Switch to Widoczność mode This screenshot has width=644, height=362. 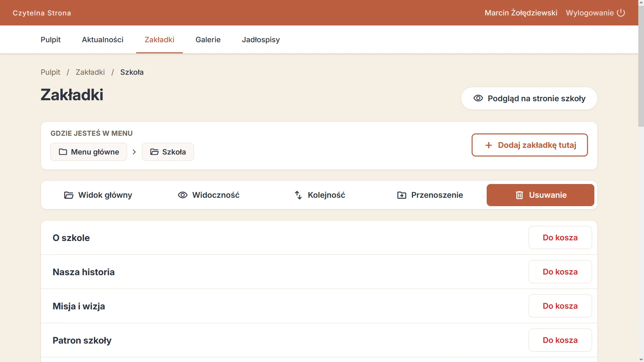point(209,195)
